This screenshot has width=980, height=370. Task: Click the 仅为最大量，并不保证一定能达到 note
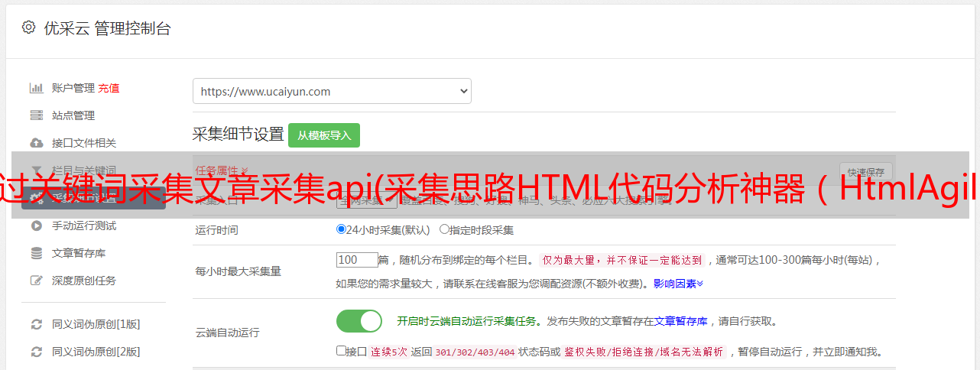[x=622, y=260]
